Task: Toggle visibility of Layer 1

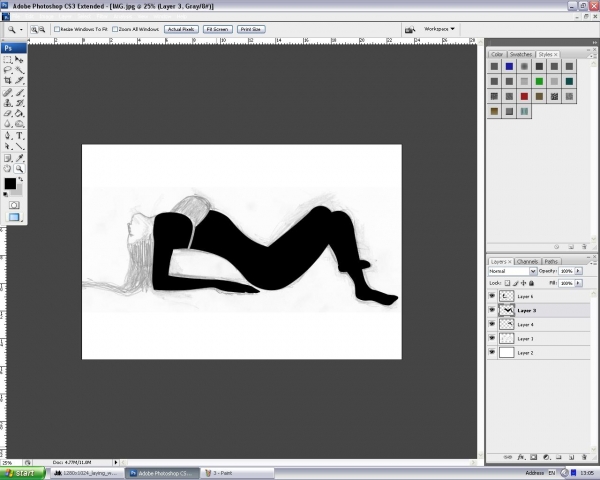Action: point(492,338)
